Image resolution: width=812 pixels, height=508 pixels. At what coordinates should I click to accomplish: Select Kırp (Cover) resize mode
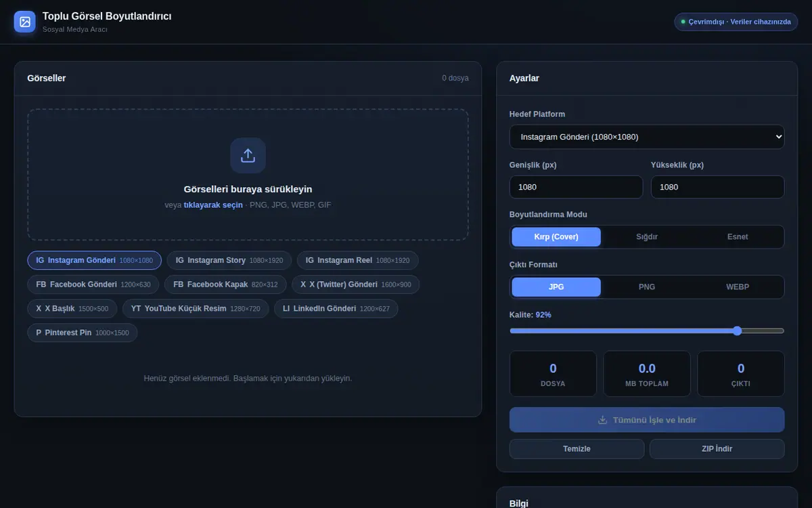pyautogui.click(x=556, y=237)
